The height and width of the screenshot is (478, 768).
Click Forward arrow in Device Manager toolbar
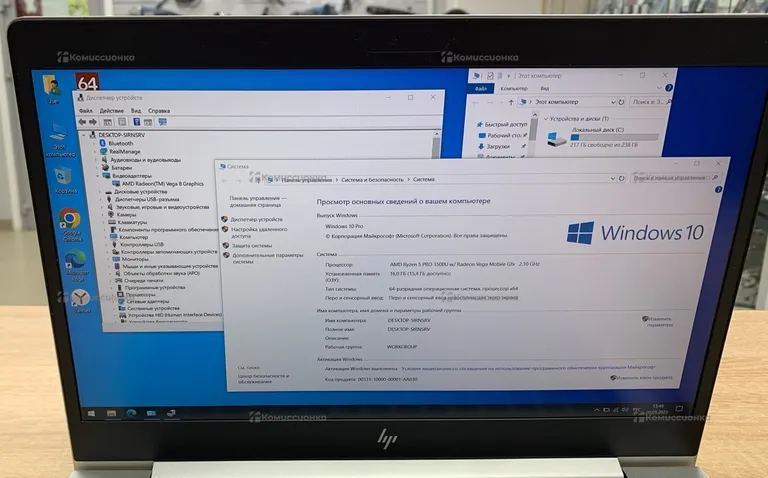click(93, 122)
